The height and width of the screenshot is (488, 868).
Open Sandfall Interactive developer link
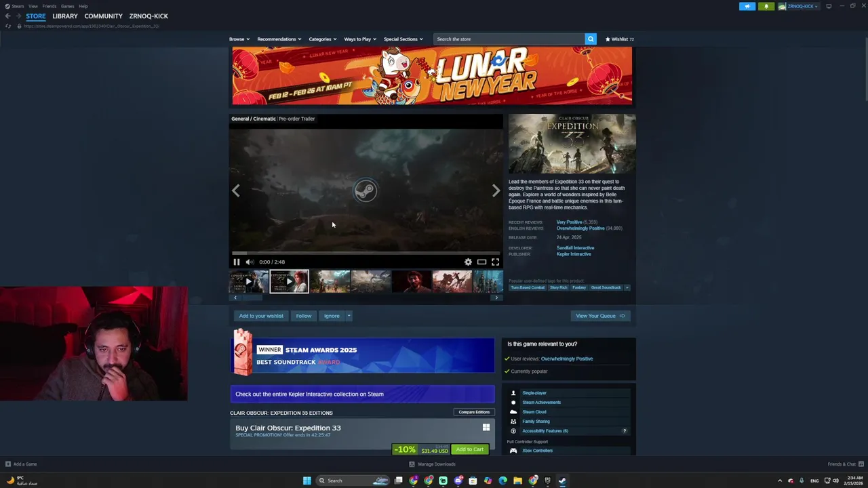(x=575, y=248)
